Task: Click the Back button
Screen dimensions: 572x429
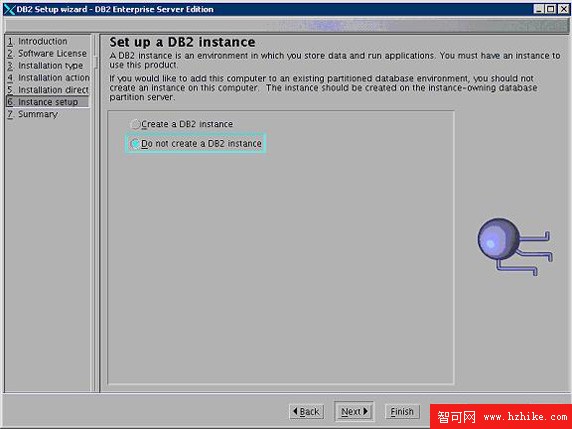Action: (x=306, y=412)
